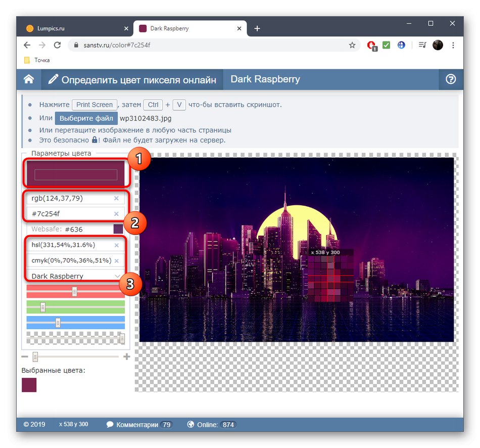Screen dimensions: 480x448
Task: Open the green checkmark extension
Action: [387, 45]
